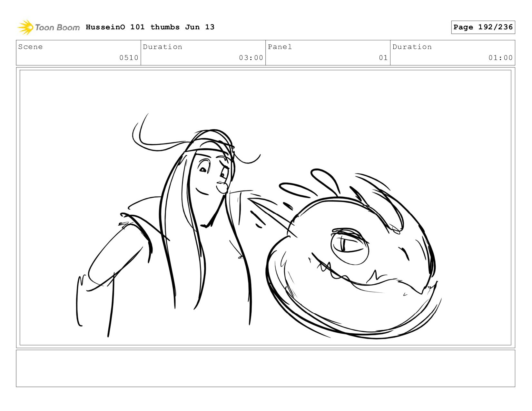The image size is (532, 411).
Task: Click the 'Panel' label
Action: click(280, 47)
